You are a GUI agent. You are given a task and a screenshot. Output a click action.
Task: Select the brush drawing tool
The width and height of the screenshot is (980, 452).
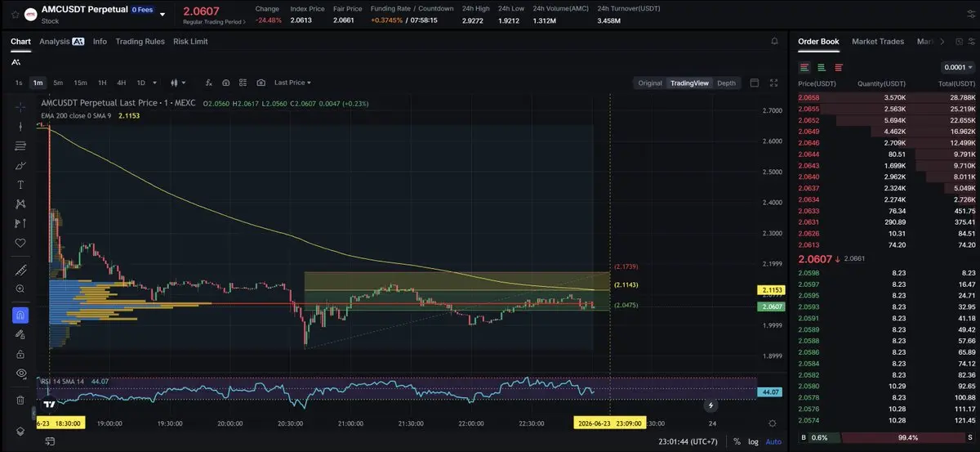click(20, 165)
